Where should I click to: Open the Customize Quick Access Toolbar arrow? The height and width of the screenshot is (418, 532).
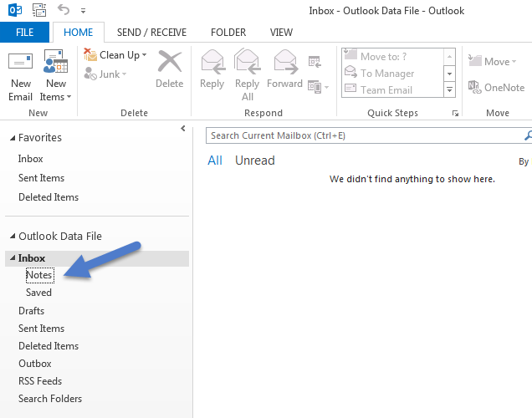coord(83,11)
